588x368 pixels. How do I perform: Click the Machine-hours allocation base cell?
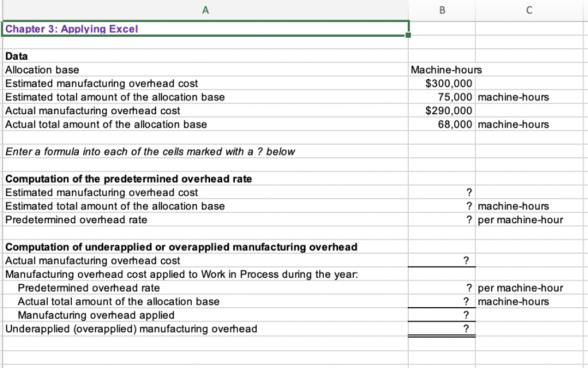tap(441, 69)
